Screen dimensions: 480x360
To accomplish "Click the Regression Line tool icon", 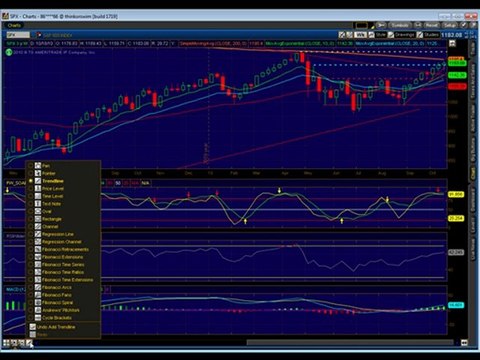I will coord(38,234).
